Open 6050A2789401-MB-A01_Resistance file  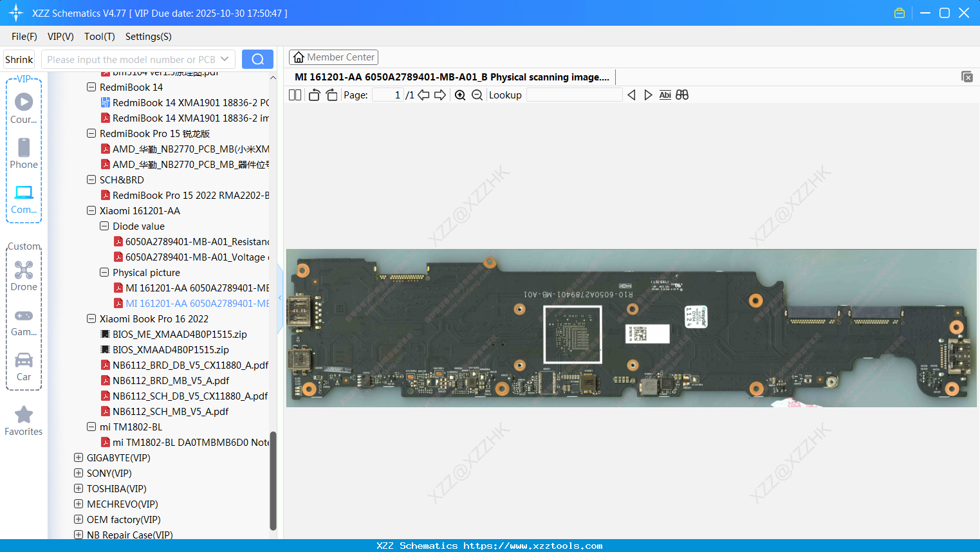click(x=191, y=242)
